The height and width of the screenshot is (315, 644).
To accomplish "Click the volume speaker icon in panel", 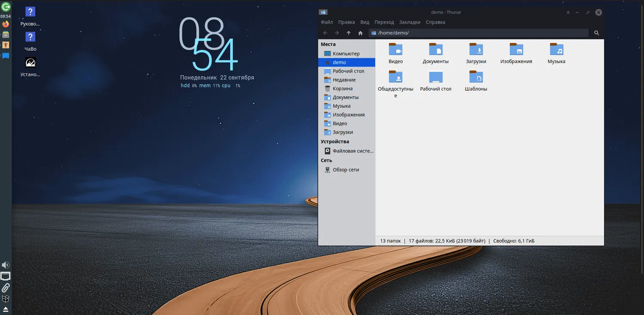I will tap(6, 265).
